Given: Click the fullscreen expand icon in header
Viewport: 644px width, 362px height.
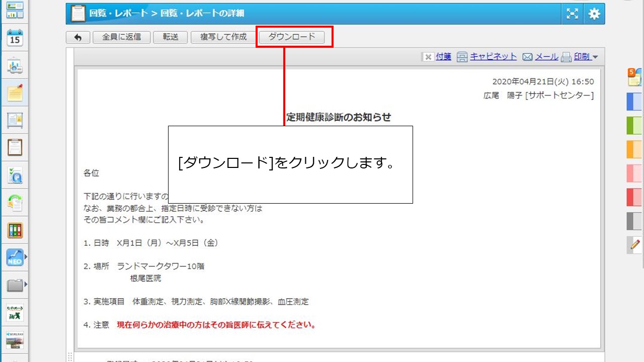Looking at the screenshot, I should pyautogui.click(x=572, y=14).
